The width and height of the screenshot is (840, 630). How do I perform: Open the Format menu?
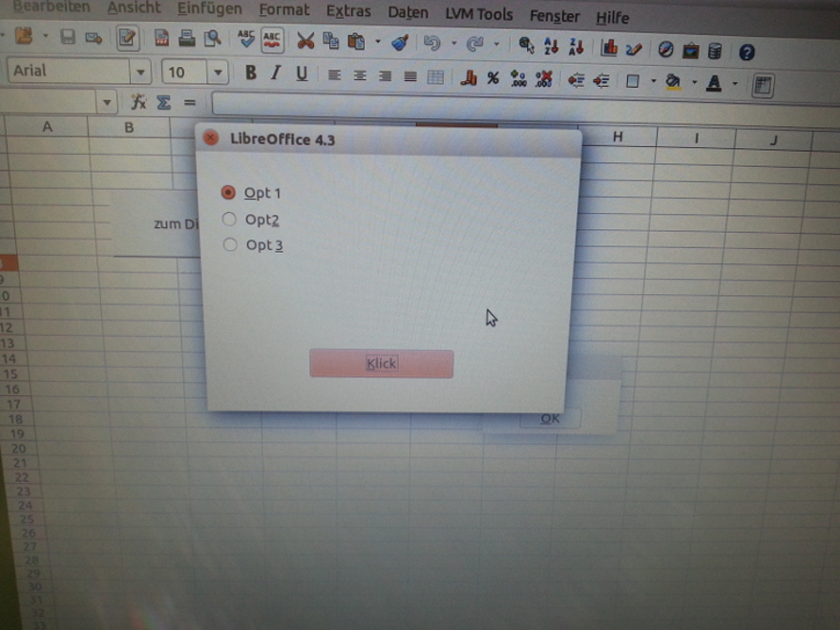[x=283, y=10]
